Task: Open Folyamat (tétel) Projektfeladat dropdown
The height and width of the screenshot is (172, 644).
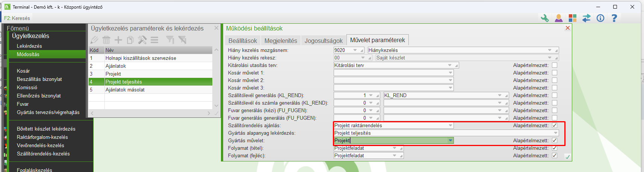Action: point(395,148)
